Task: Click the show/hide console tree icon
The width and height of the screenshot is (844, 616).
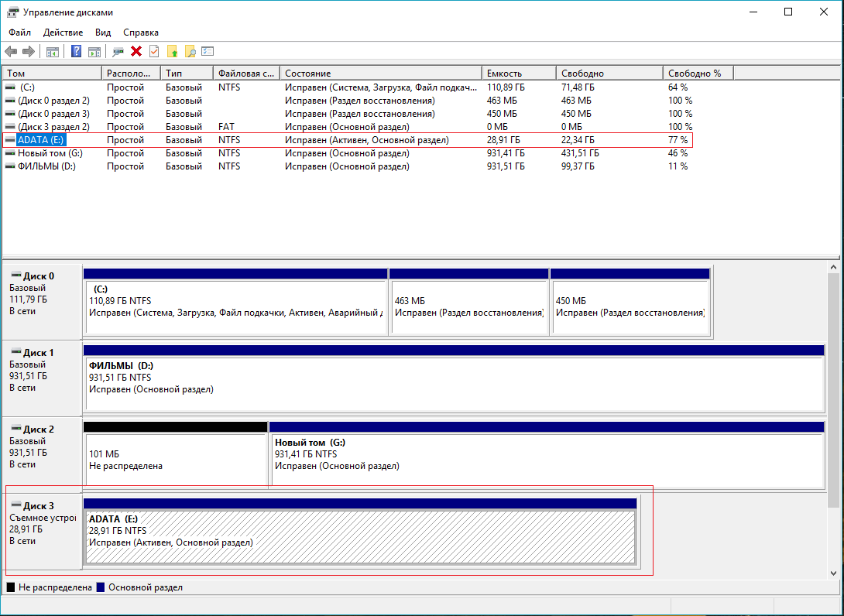Action: 53,52
